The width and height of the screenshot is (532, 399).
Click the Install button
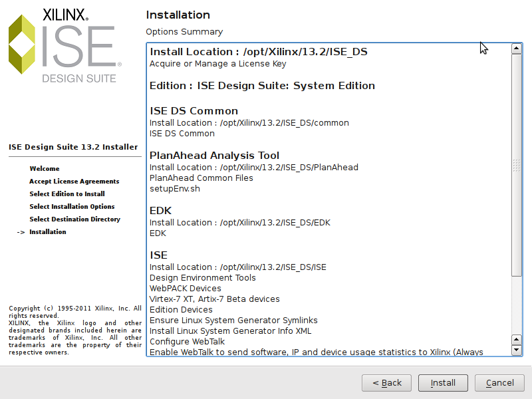click(443, 383)
